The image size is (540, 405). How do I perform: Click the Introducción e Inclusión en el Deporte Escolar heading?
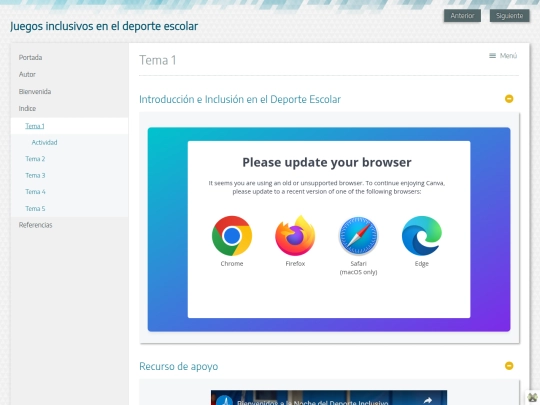tap(240, 99)
